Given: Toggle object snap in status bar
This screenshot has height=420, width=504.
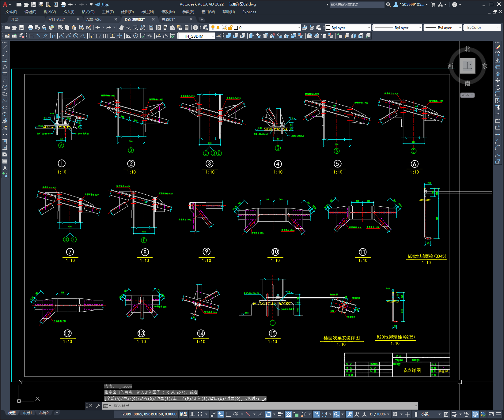Looking at the screenshot, I should (x=268, y=414).
